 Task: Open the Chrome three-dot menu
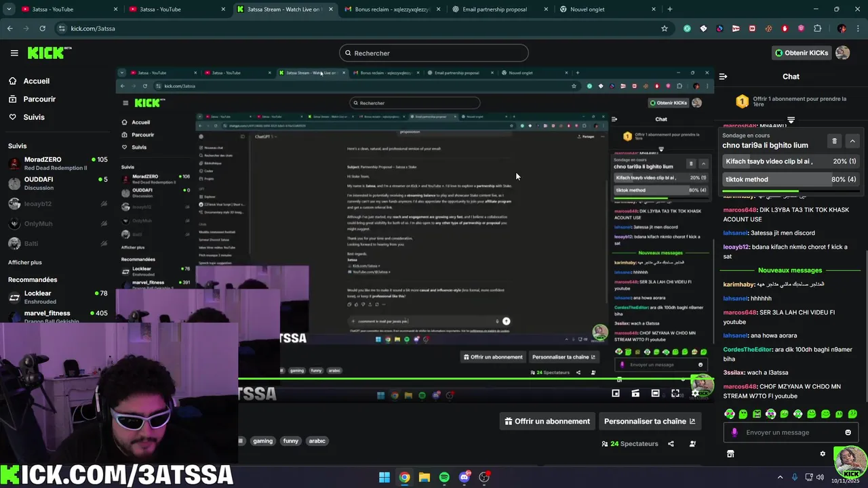click(858, 28)
